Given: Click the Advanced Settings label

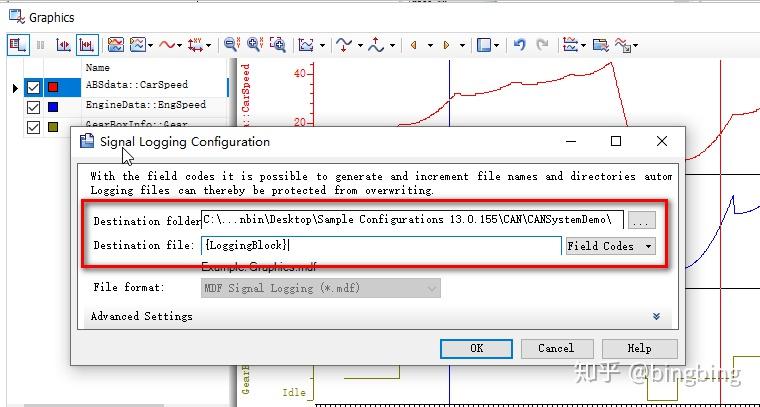Looking at the screenshot, I should (x=142, y=316).
